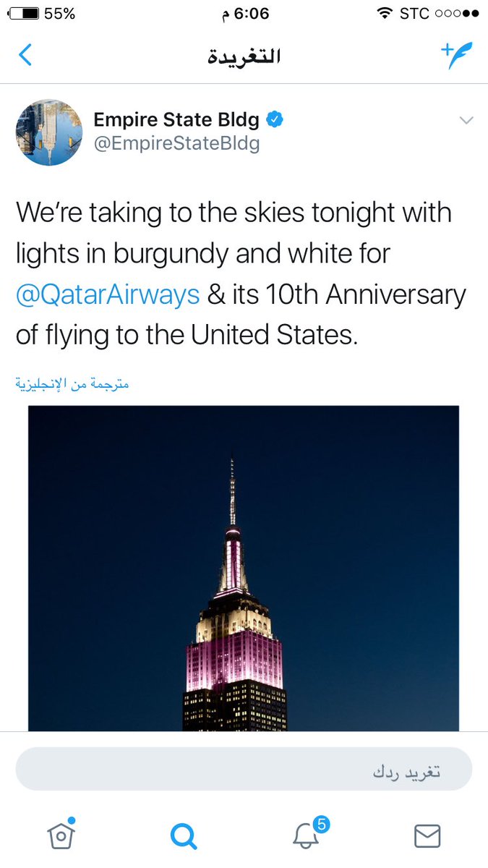Tap the verified badge beside Empire State Bldg

click(275, 119)
